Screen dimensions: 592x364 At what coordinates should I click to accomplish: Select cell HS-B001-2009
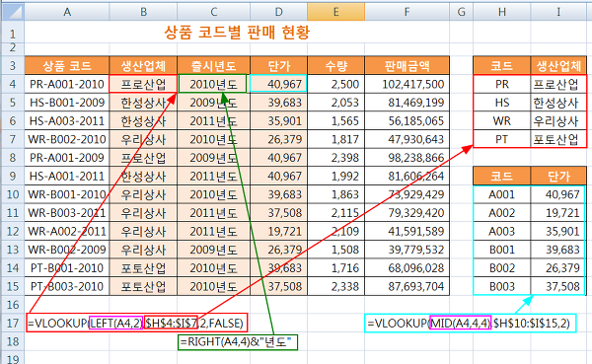point(67,103)
